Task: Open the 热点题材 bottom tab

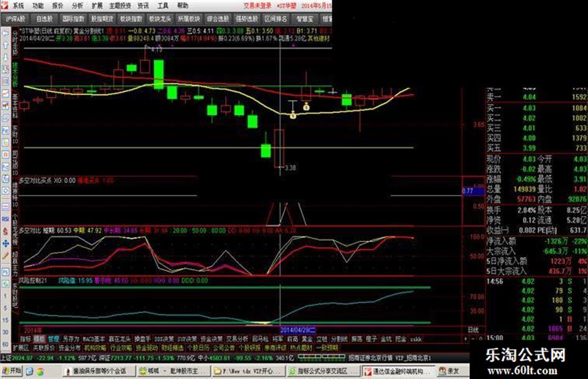Action: [x=301, y=348]
